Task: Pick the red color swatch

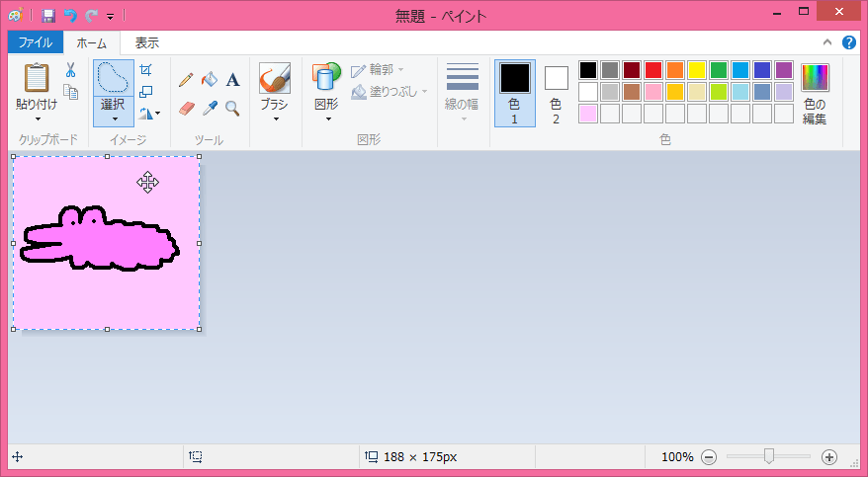Action: pyautogui.click(x=653, y=70)
